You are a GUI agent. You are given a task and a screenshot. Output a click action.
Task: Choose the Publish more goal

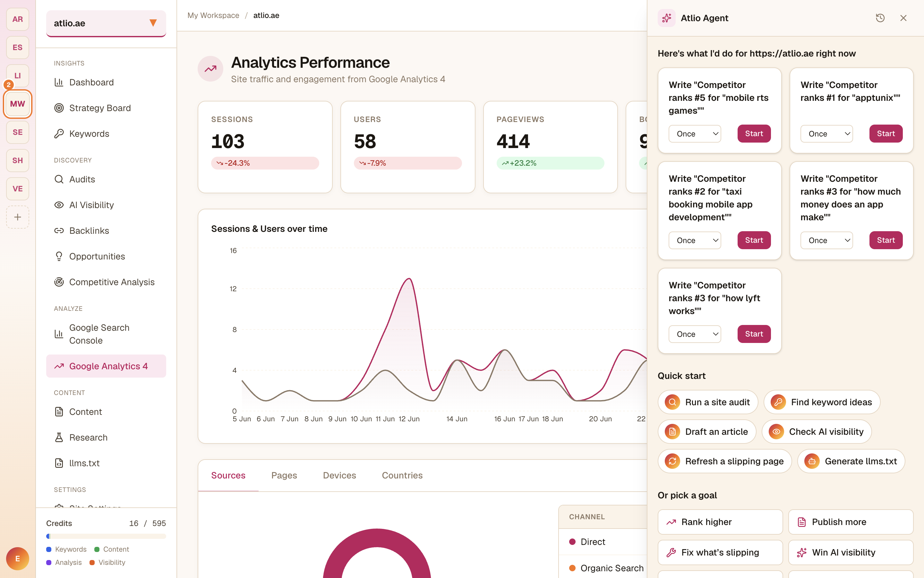[851, 522]
